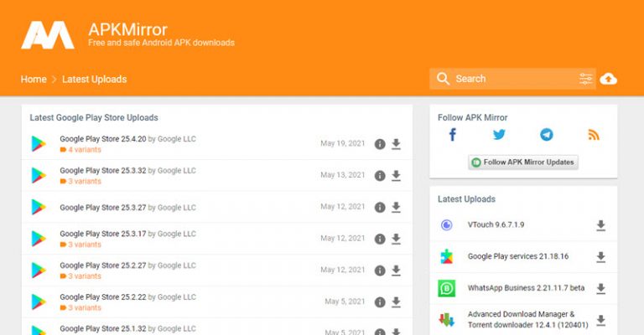Expand 4 variants of Play Store 25.4.20
Screen dimensions: 644x335
point(80,150)
